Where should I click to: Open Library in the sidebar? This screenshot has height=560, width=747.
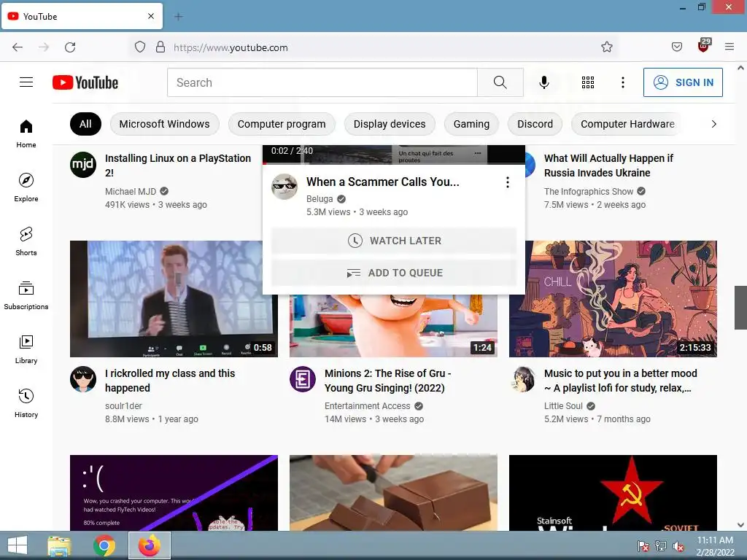[x=26, y=349]
